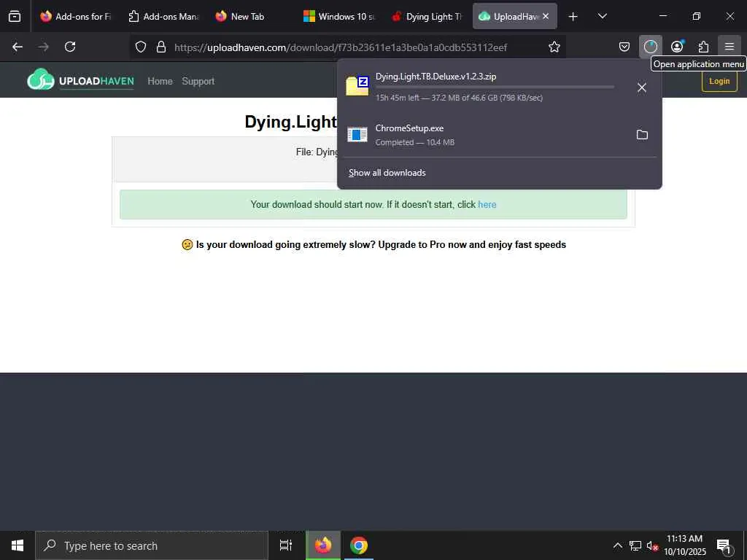Screen dimensions: 747x560
Task: Open the notification action center
Action: [x=724, y=547]
